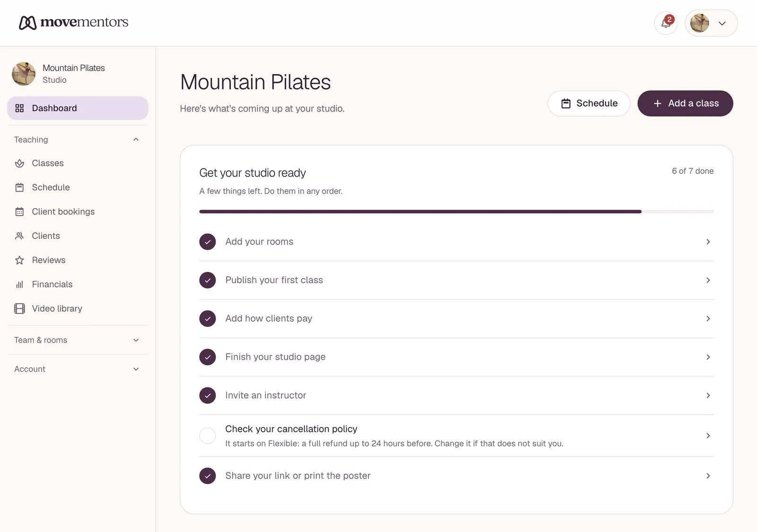Go to Dashboard in the sidebar

point(78,108)
